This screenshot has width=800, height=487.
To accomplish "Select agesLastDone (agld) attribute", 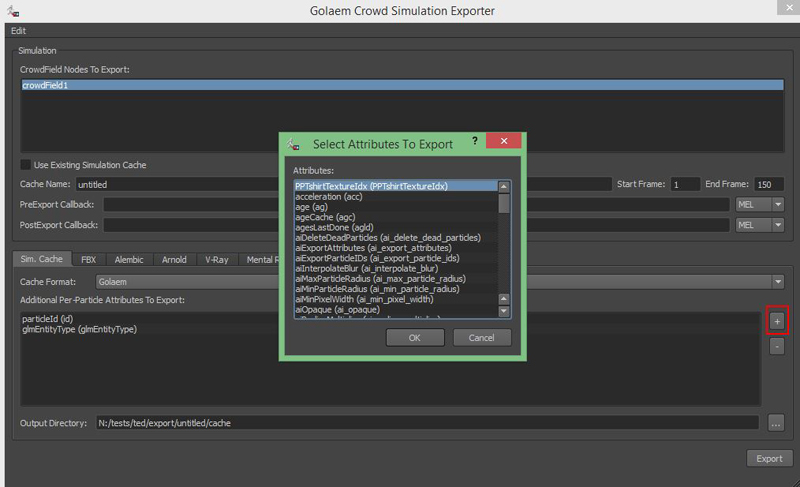I will point(396,227).
